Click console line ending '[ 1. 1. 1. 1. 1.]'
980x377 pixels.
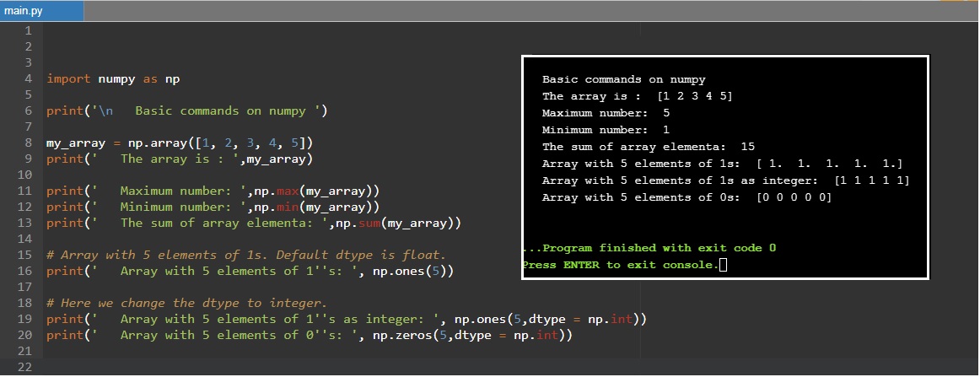coord(723,164)
